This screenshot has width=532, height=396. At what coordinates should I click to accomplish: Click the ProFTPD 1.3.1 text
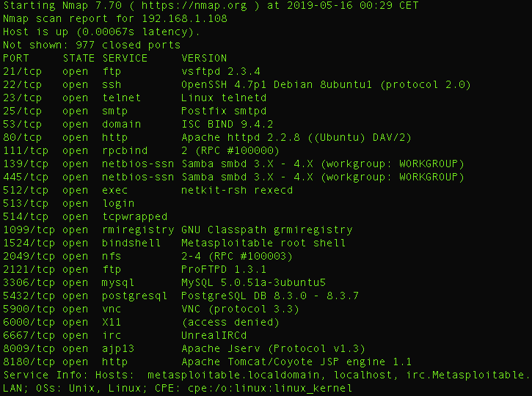[x=224, y=270]
